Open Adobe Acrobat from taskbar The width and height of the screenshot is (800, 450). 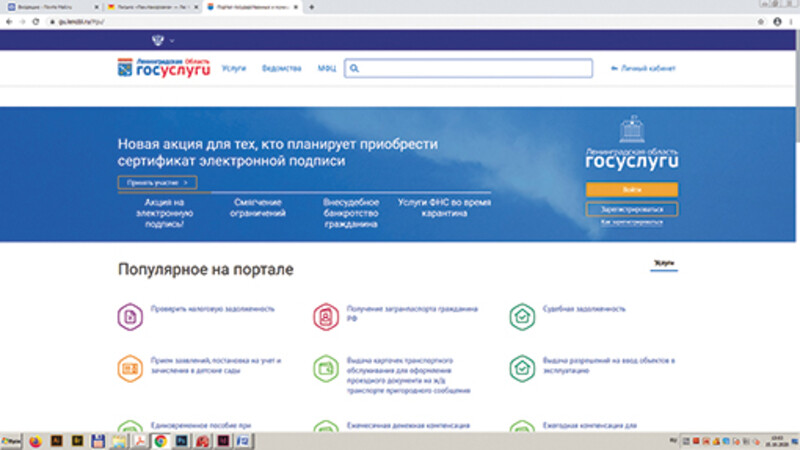(140, 441)
